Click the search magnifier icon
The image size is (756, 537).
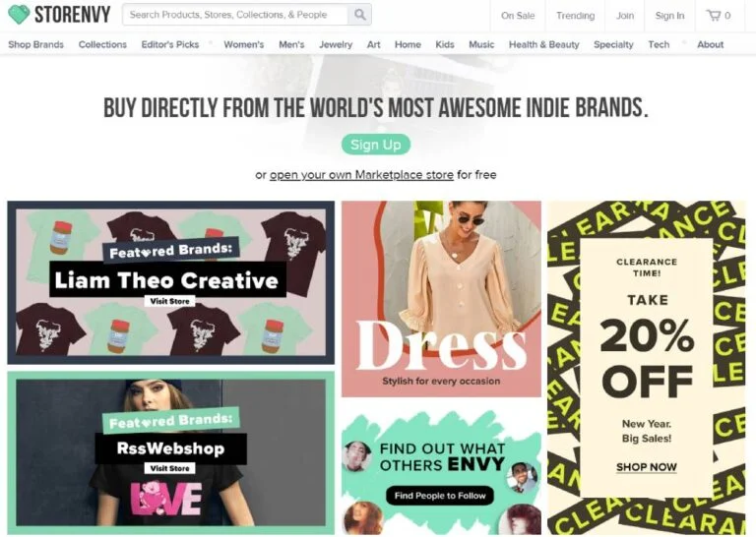(359, 15)
